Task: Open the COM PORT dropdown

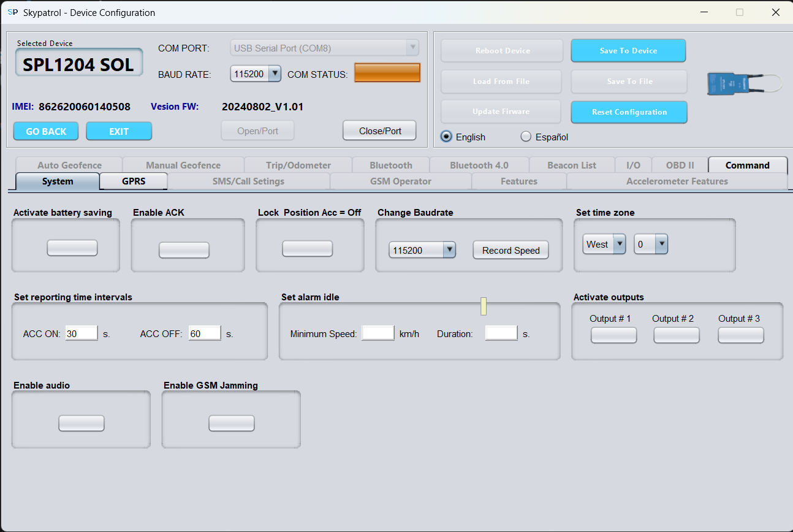Action: 325,48
